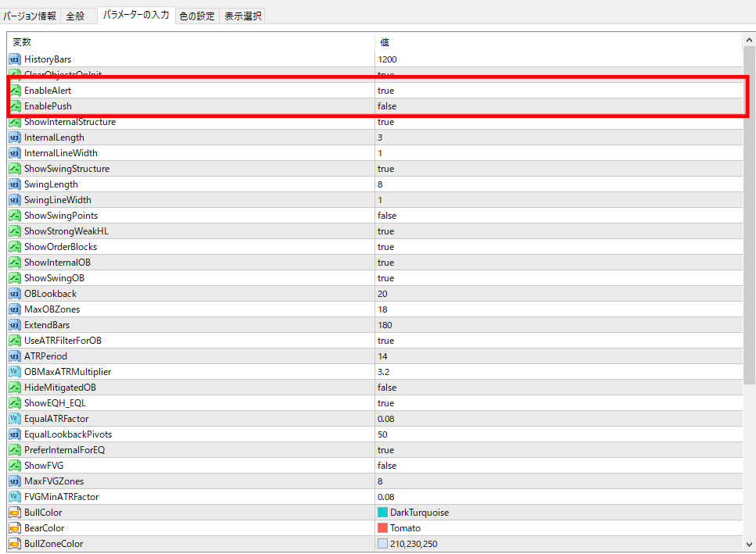
Task: Open the バージョン情報 tab
Action: [30, 16]
